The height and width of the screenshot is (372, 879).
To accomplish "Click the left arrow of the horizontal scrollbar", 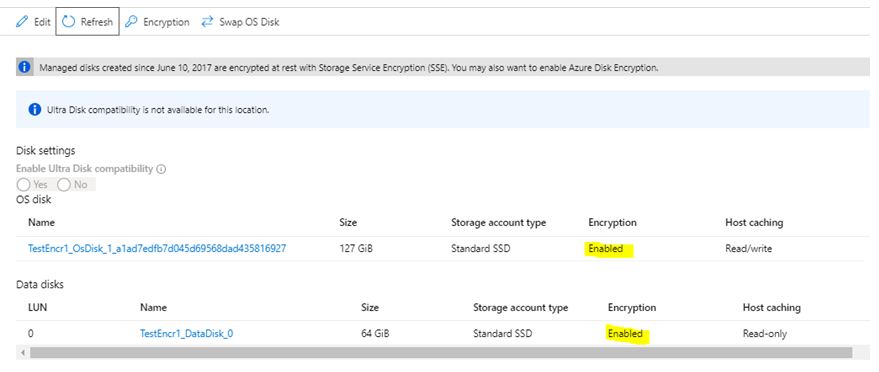I will point(23,353).
